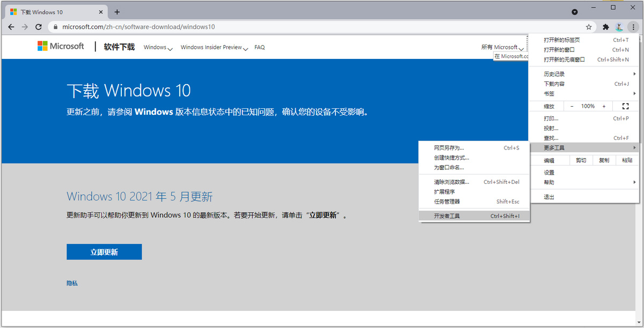The width and height of the screenshot is (644, 328).
Task: Click the page reload icon
Action: point(38,26)
